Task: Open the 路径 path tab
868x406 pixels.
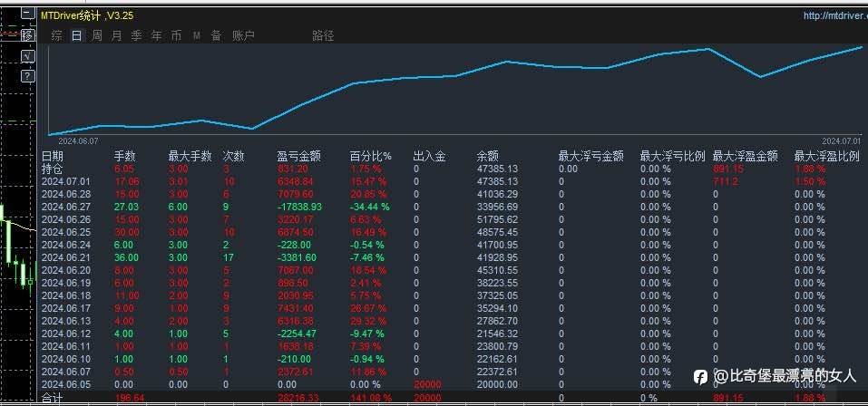Action: (323, 36)
